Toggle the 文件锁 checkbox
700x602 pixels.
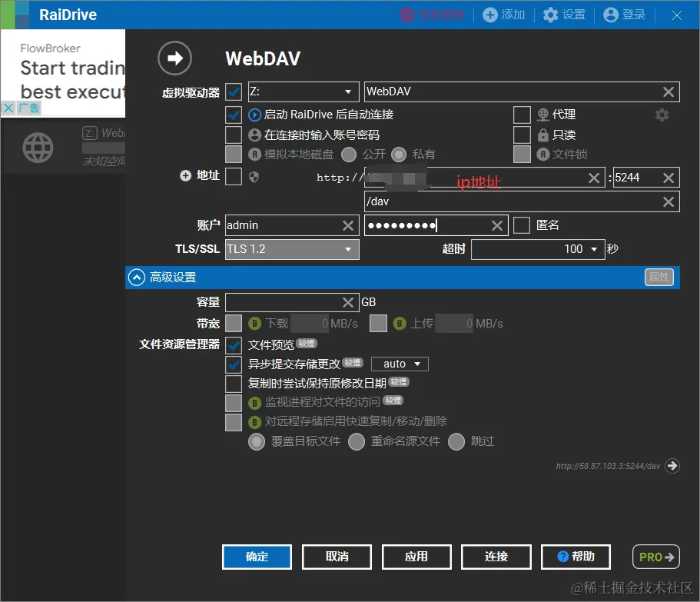point(522,154)
